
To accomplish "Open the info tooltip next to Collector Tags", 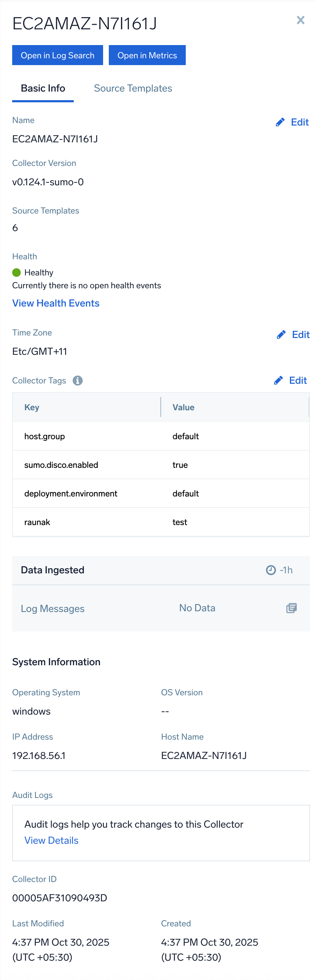I will coord(78,380).
